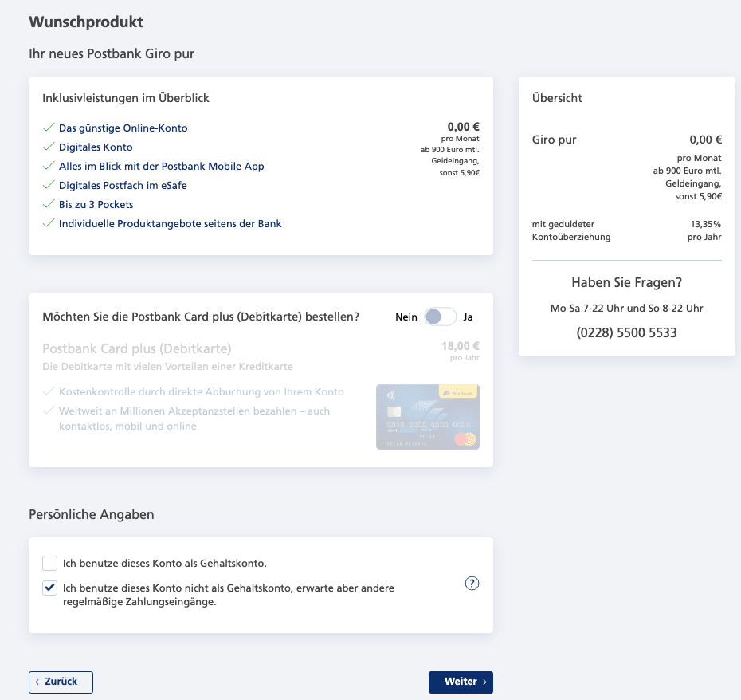
Task: Go back with the Zurück button
Action: pos(61,682)
